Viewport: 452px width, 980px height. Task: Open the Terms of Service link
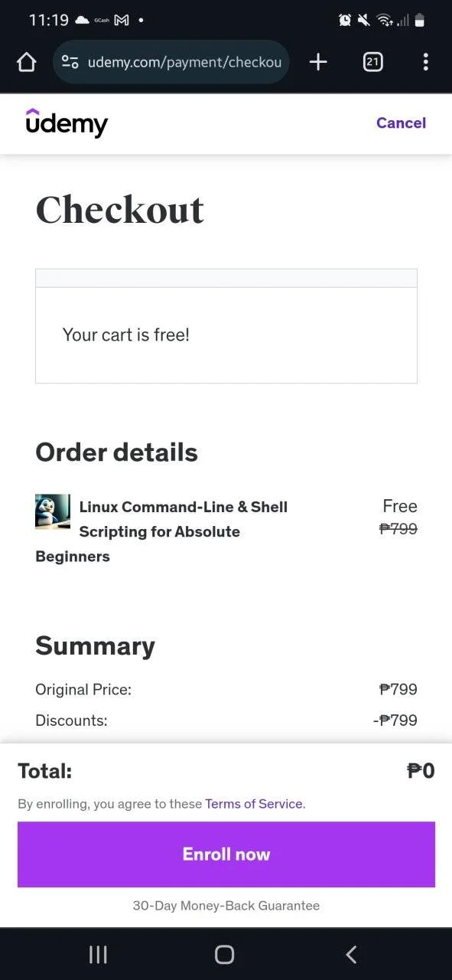[x=255, y=804]
